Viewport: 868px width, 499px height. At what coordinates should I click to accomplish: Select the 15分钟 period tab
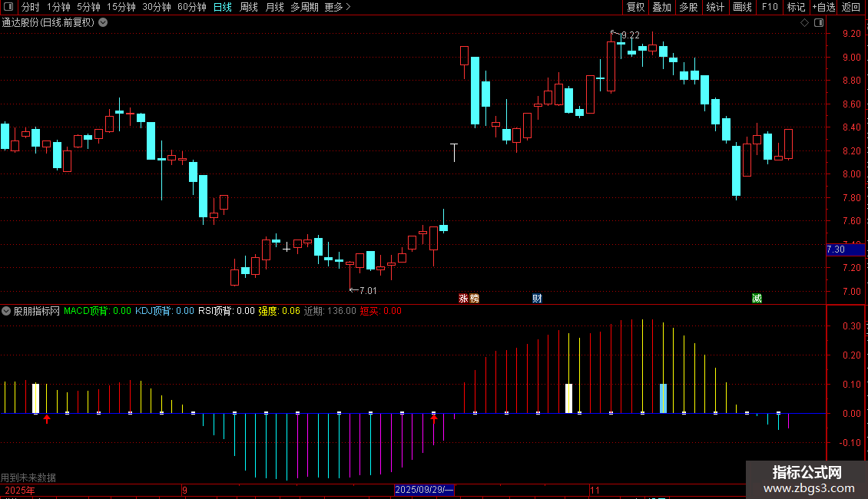click(121, 7)
